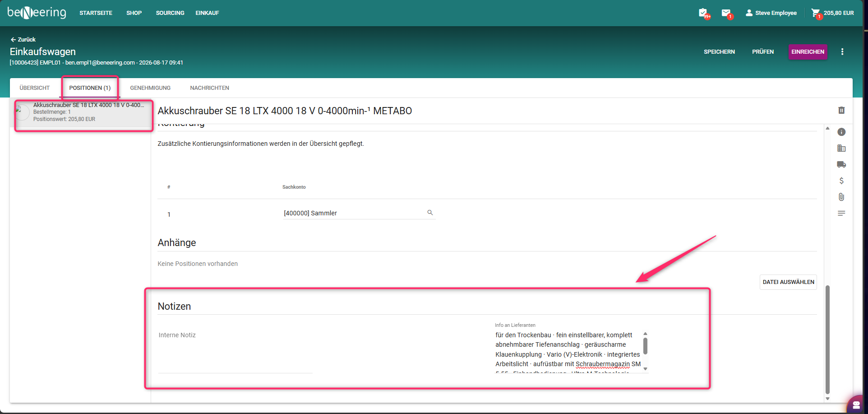Click the 205,80 EUR cart total
Viewport: 868px width, 414px height.
(x=839, y=13)
